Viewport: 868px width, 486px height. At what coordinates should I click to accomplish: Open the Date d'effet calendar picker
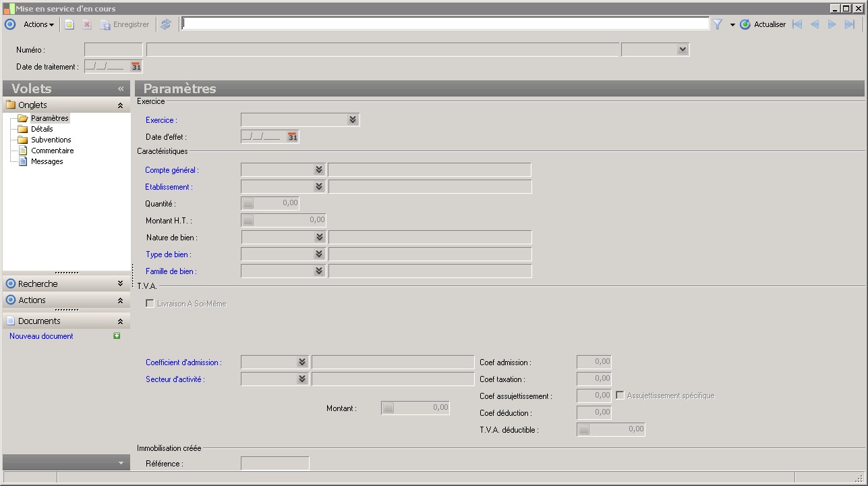click(x=292, y=137)
